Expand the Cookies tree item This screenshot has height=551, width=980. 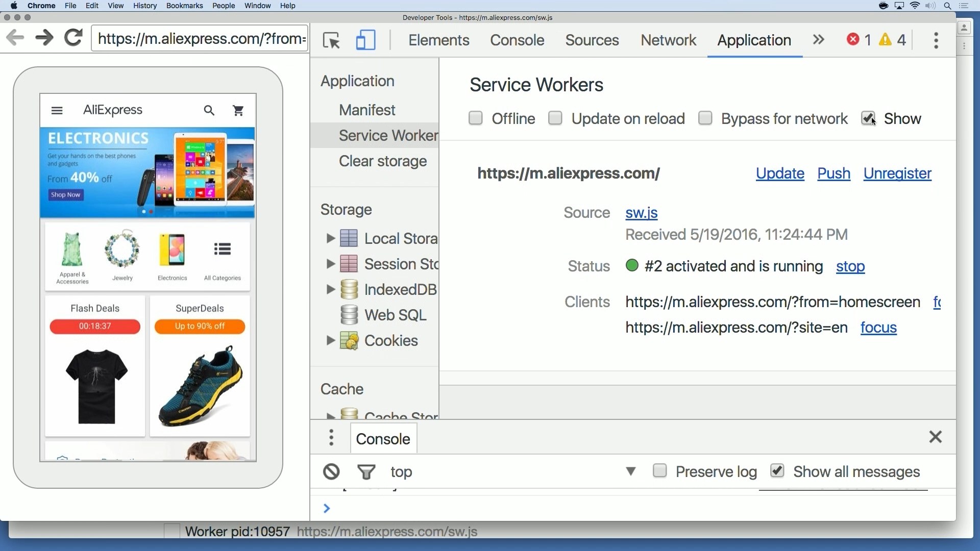330,340
